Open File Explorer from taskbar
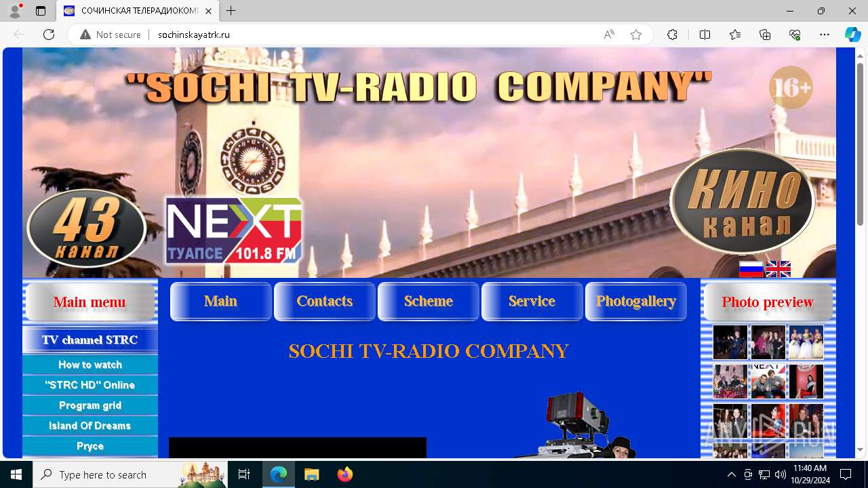The image size is (868, 488). [311, 474]
